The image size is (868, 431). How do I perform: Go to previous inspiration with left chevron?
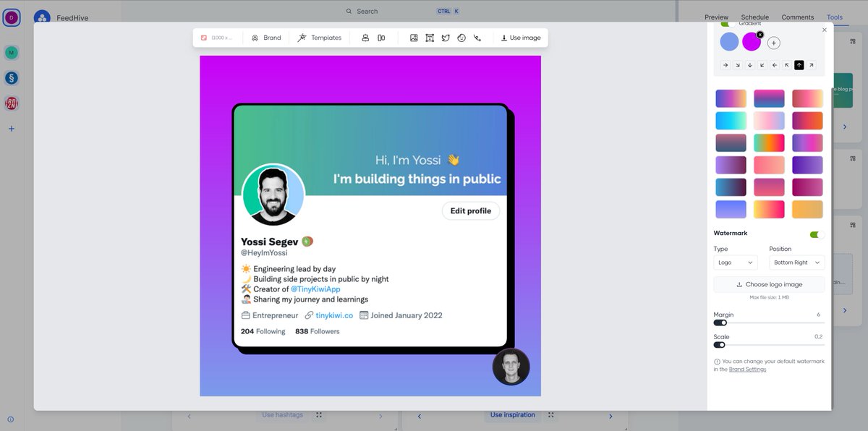pyautogui.click(x=420, y=417)
